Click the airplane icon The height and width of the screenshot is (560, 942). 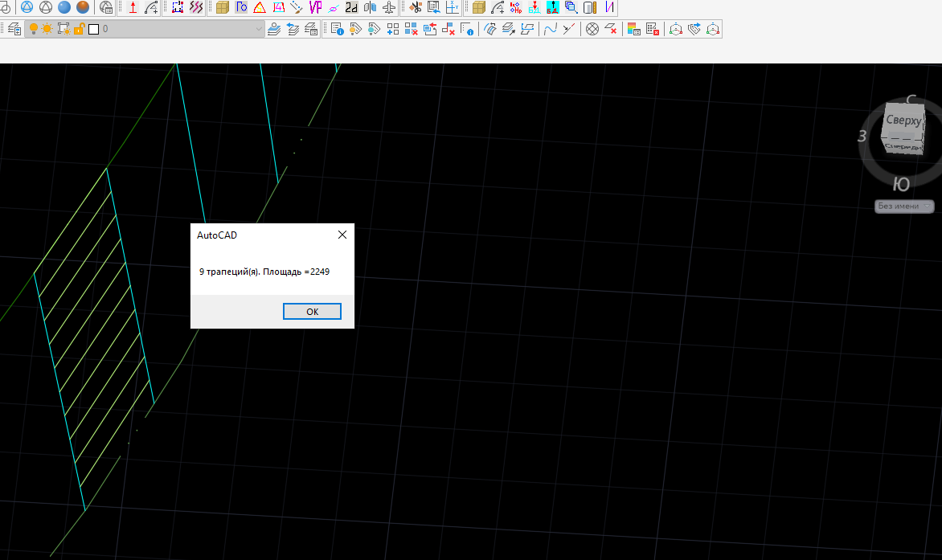[x=389, y=7]
